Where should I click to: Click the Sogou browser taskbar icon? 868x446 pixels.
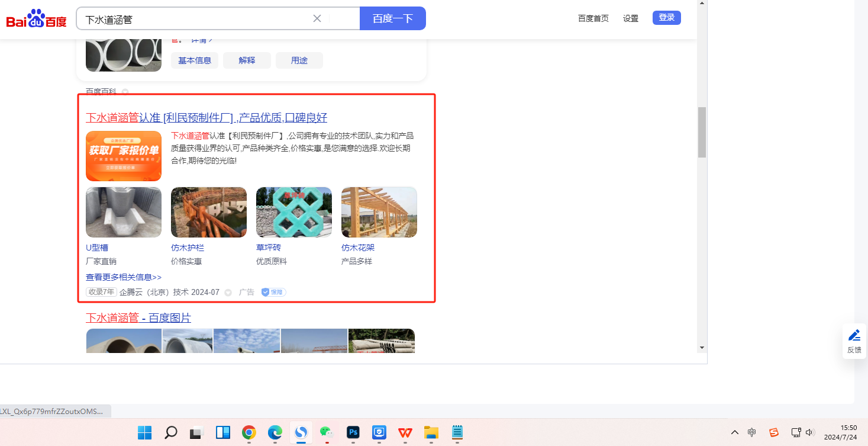(301, 433)
